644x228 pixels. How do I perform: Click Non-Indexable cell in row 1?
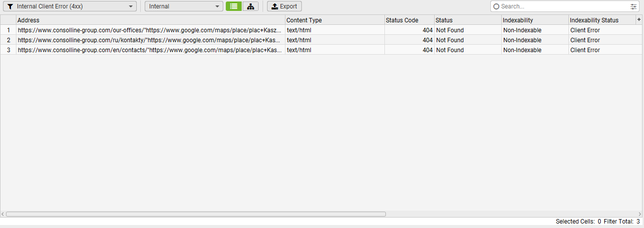click(x=535, y=30)
